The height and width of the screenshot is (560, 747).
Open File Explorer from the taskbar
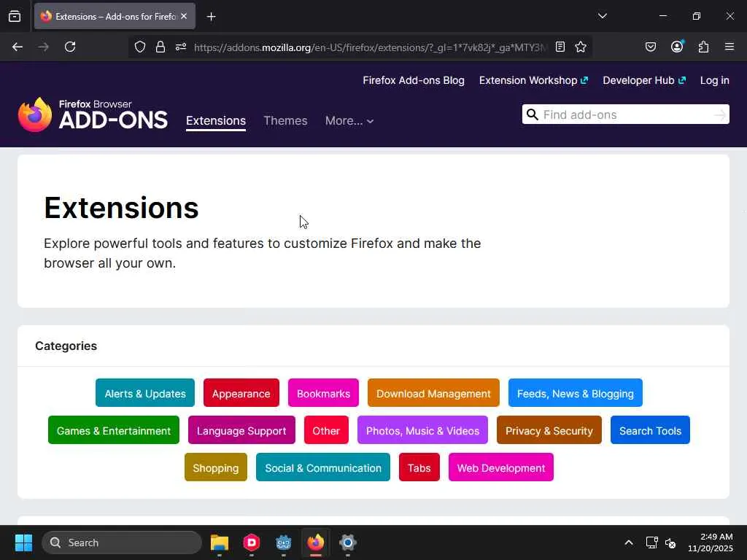(x=220, y=542)
